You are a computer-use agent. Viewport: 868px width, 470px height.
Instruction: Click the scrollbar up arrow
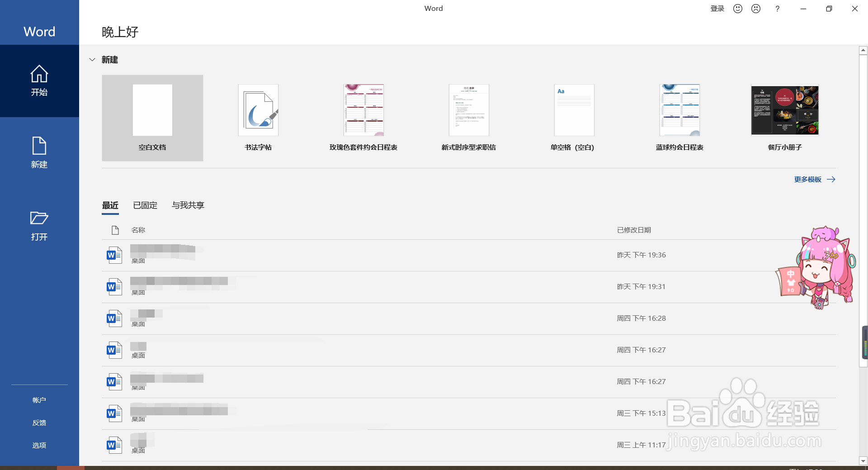863,51
